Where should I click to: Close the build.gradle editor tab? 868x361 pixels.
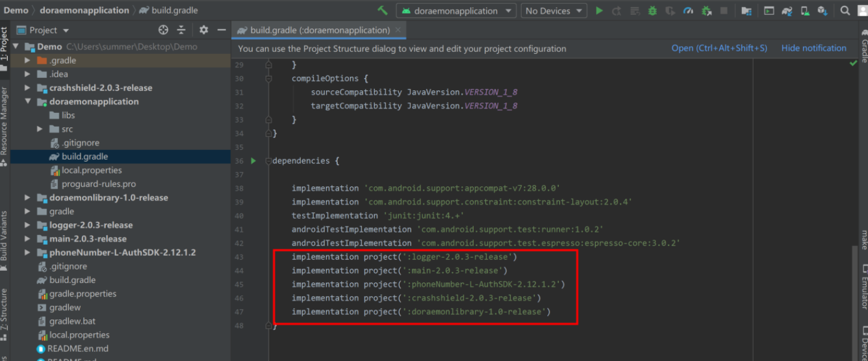point(398,30)
